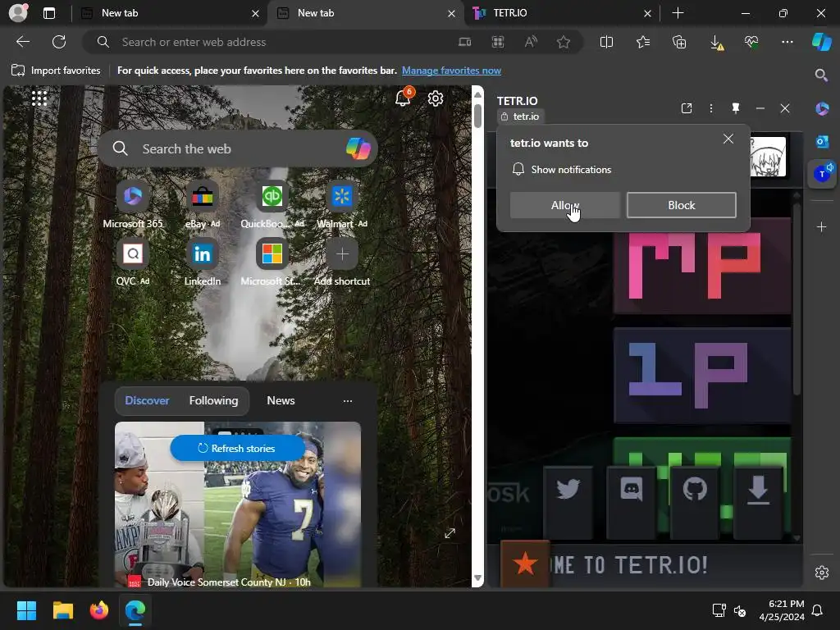Add page to favorites with star icon
The image size is (840, 630).
[563, 42]
